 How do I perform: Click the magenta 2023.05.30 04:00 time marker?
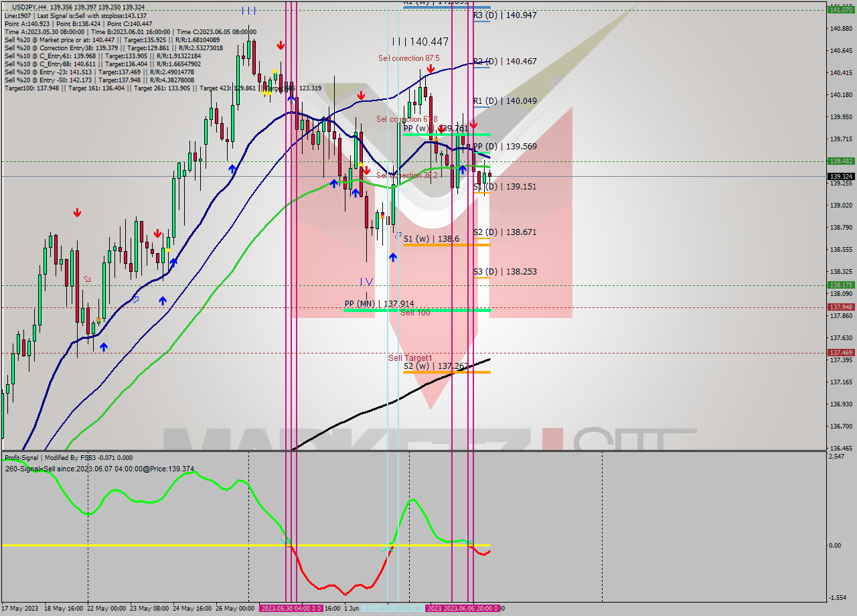(x=291, y=609)
